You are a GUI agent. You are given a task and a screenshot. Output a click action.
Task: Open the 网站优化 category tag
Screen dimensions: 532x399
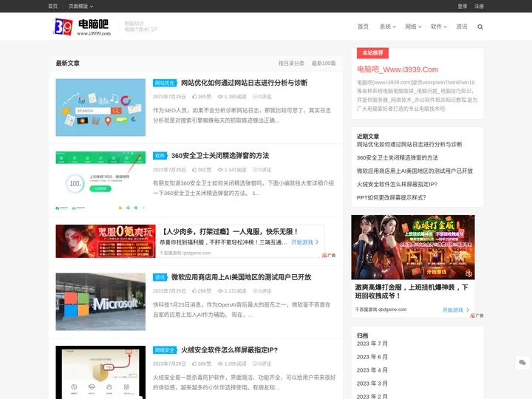tap(165, 83)
